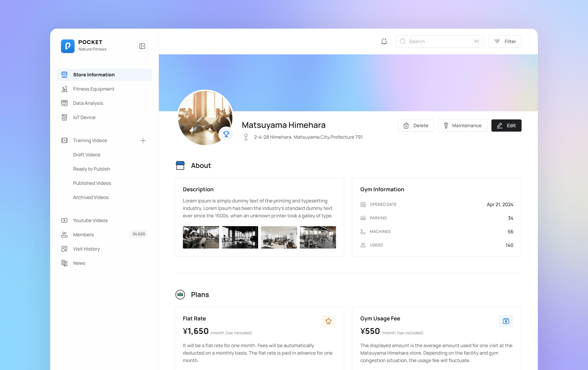Click the Opened Date calendar icon
This screenshot has height=370, width=588.
coord(363,204)
